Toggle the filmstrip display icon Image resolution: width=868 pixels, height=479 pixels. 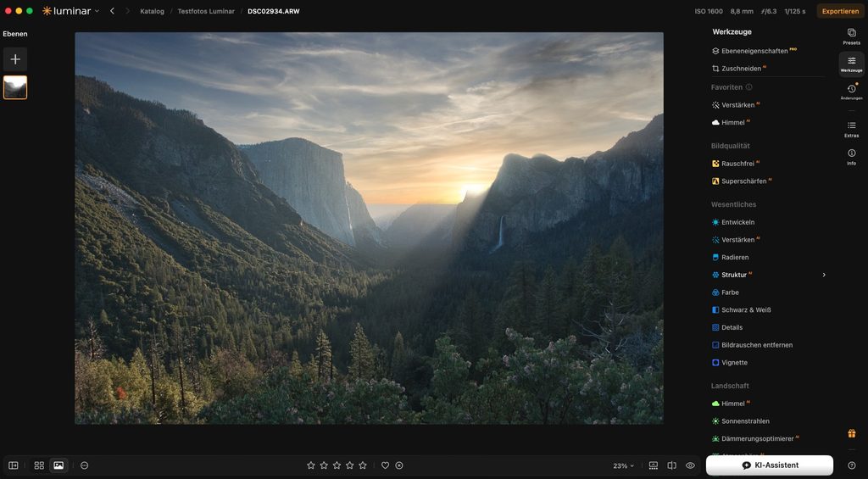(x=654, y=465)
